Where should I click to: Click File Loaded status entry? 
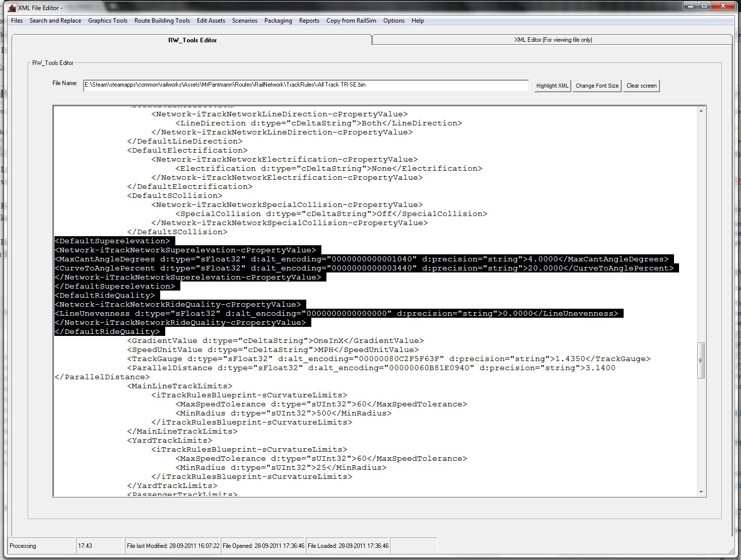click(348, 546)
